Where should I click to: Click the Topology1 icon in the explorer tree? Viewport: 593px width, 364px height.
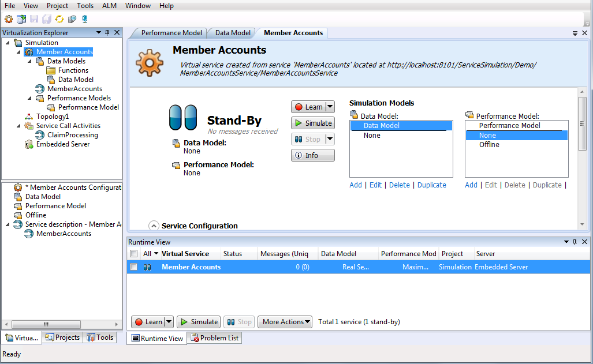pyautogui.click(x=29, y=117)
